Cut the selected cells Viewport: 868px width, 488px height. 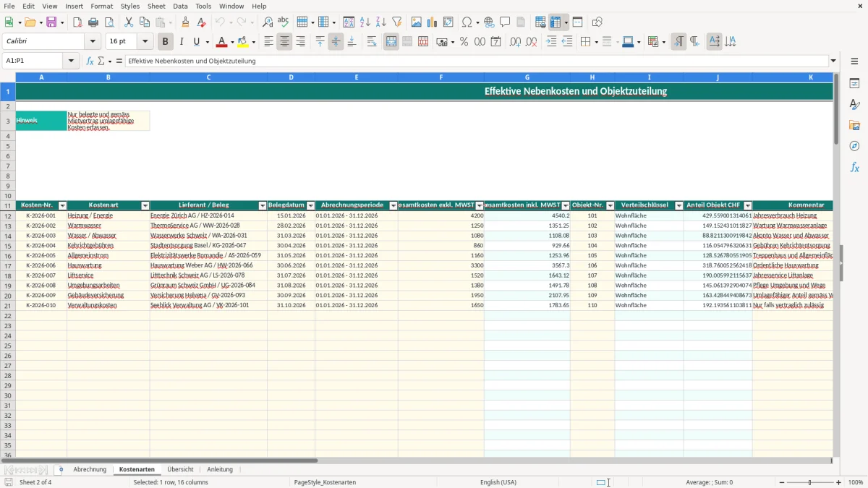[129, 22]
